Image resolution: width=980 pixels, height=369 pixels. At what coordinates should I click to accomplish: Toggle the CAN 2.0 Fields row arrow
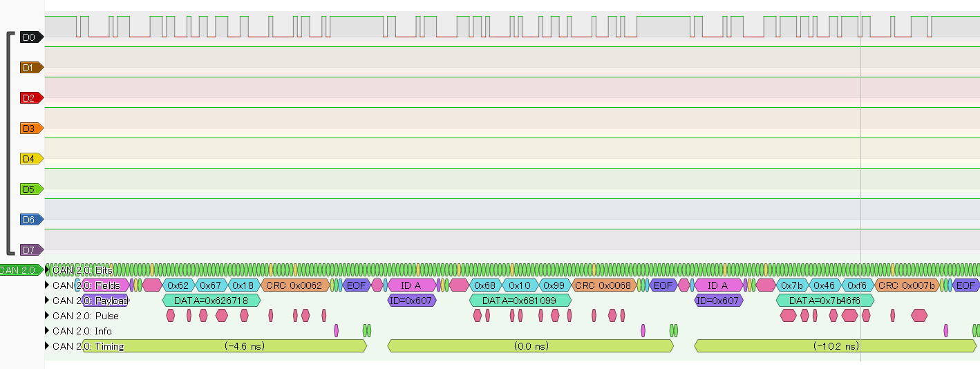(x=48, y=285)
